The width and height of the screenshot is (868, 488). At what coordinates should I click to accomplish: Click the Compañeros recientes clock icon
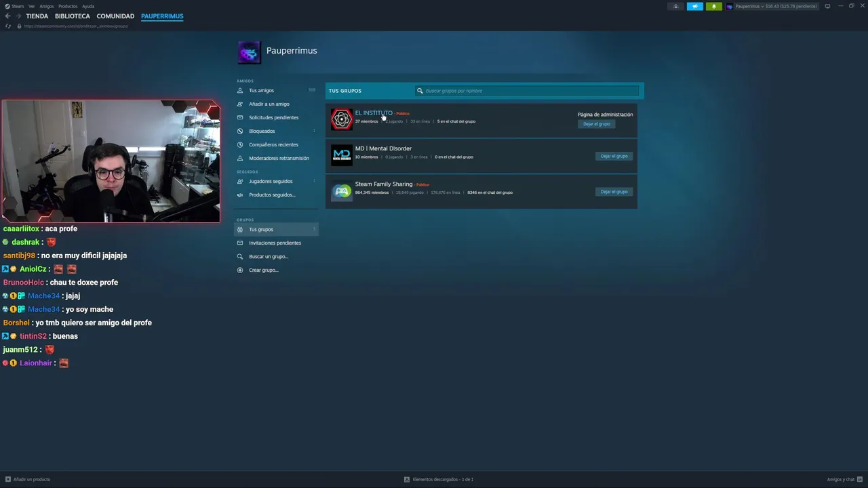point(240,144)
